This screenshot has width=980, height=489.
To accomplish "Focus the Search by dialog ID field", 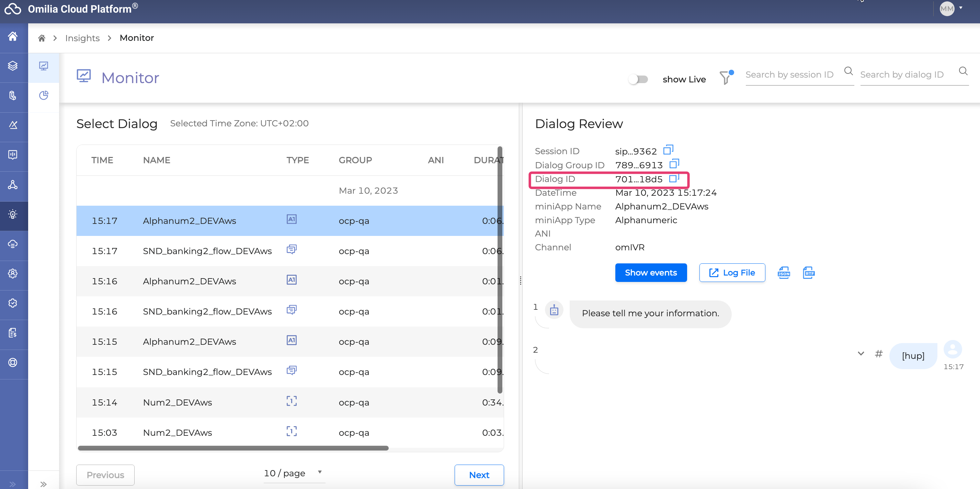I will tap(907, 75).
